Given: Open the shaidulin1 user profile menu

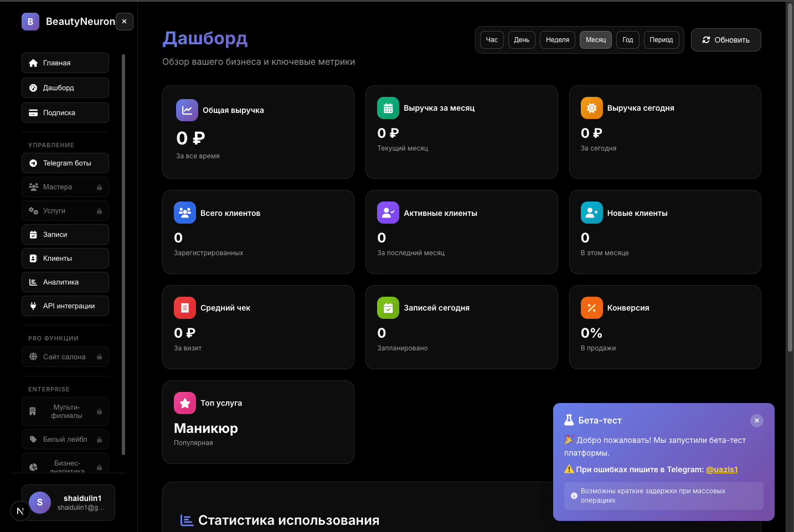Looking at the screenshot, I should [x=68, y=503].
